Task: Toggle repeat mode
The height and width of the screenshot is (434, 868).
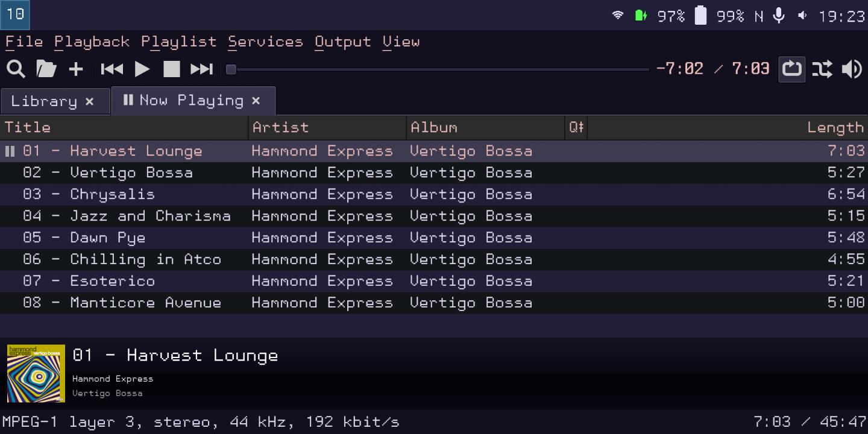Action: [791, 69]
